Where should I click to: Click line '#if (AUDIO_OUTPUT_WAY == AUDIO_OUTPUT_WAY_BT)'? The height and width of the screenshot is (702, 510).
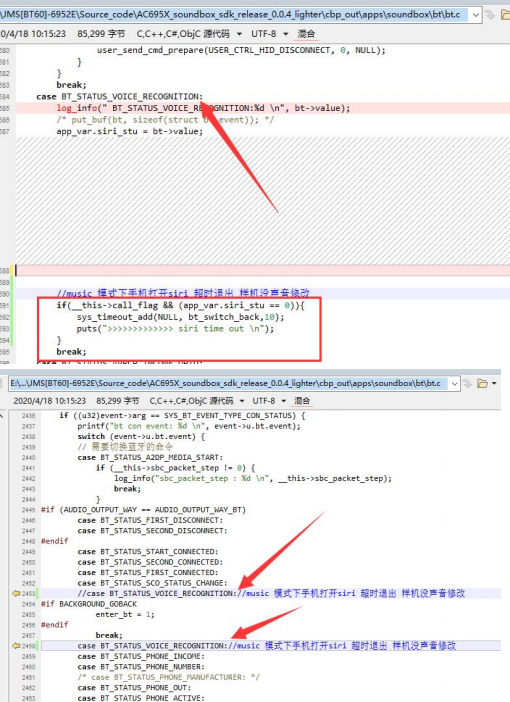click(143, 509)
